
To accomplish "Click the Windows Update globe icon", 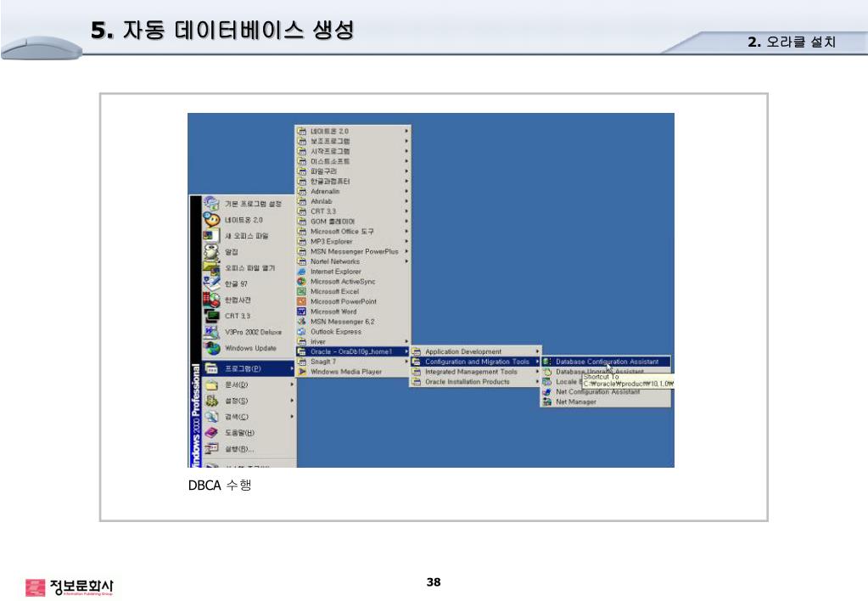I will (211, 348).
